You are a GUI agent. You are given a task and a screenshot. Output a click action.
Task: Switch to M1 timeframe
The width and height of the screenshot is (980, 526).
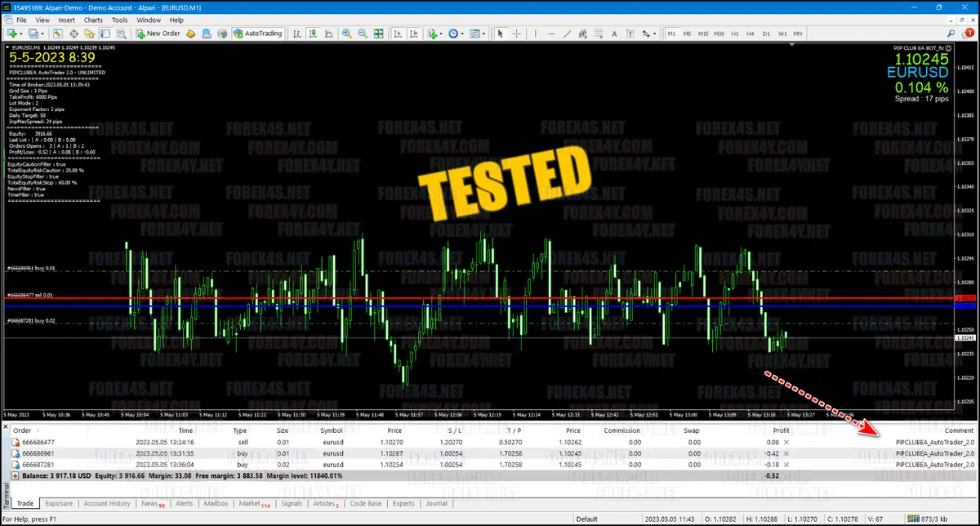(x=671, y=33)
